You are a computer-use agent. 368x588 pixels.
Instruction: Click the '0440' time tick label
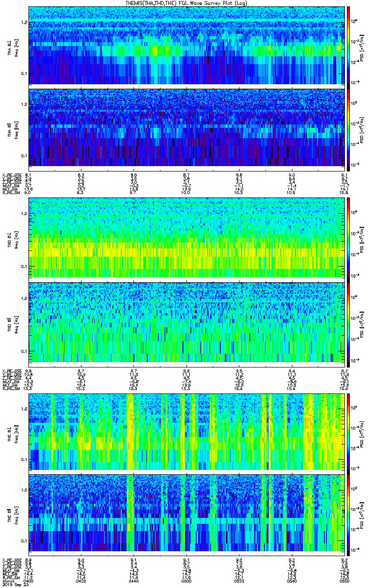(134, 580)
